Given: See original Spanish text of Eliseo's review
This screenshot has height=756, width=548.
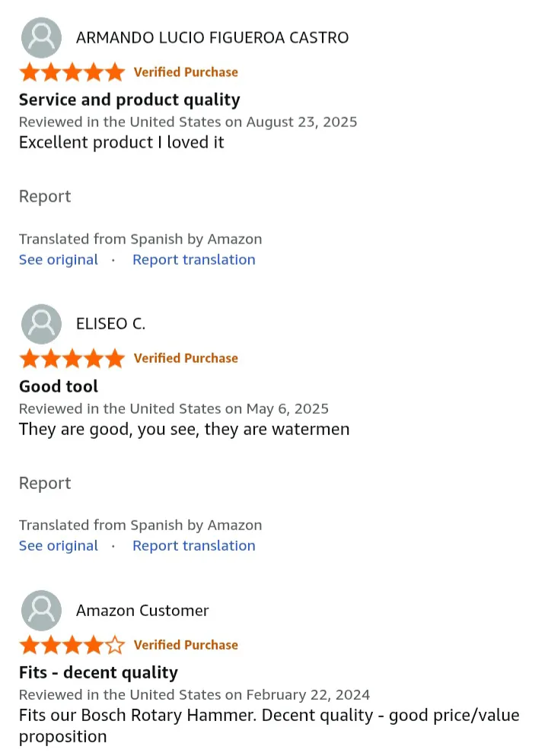Looking at the screenshot, I should tap(59, 545).
